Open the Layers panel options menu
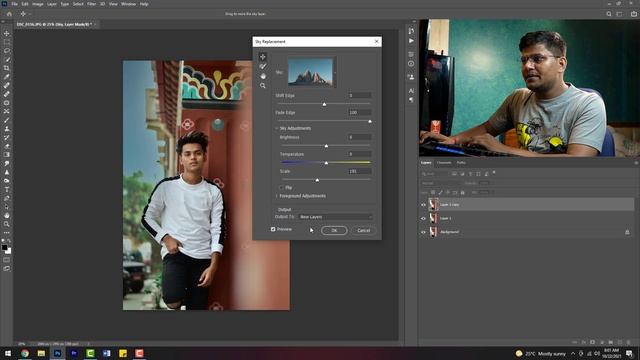Image resolution: width=640 pixels, height=360 pixels. pos(636,162)
